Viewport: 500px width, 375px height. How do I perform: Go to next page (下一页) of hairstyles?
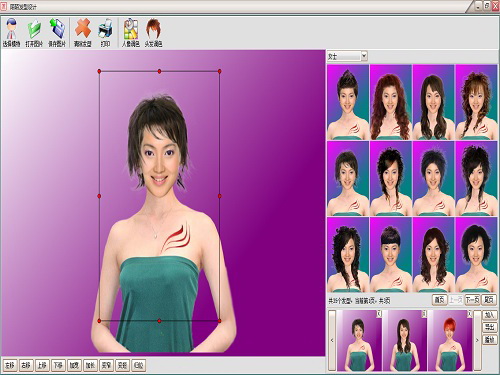[x=472, y=300]
